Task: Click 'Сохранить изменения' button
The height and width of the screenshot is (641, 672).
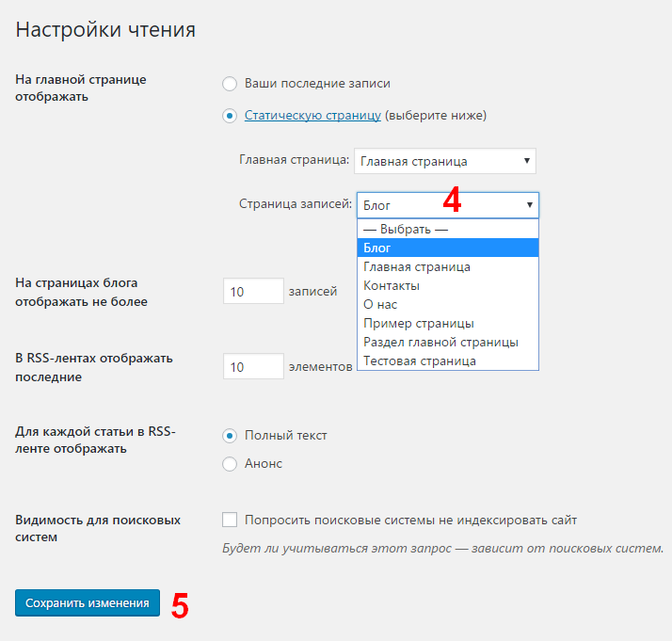Action: coord(88,602)
